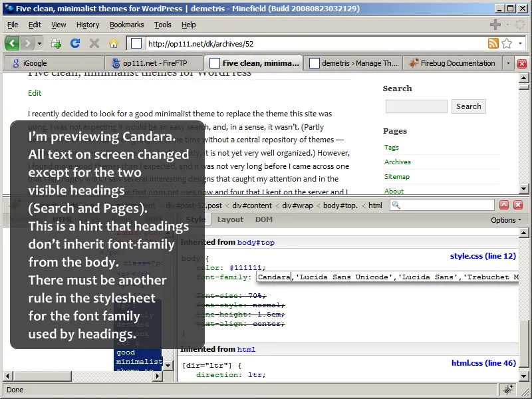532x399 pixels.
Task: Open the Help menu
Action: (188, 25)
